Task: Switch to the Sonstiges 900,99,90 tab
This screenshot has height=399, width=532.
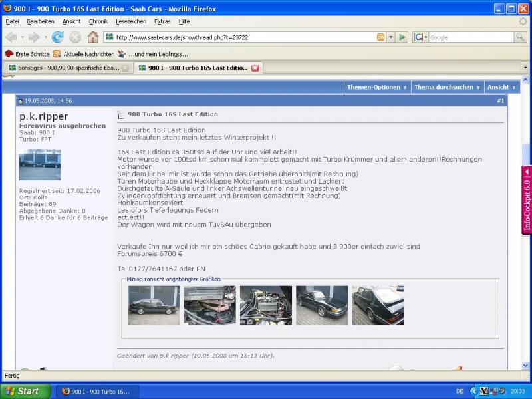Action: pos(68,68)
